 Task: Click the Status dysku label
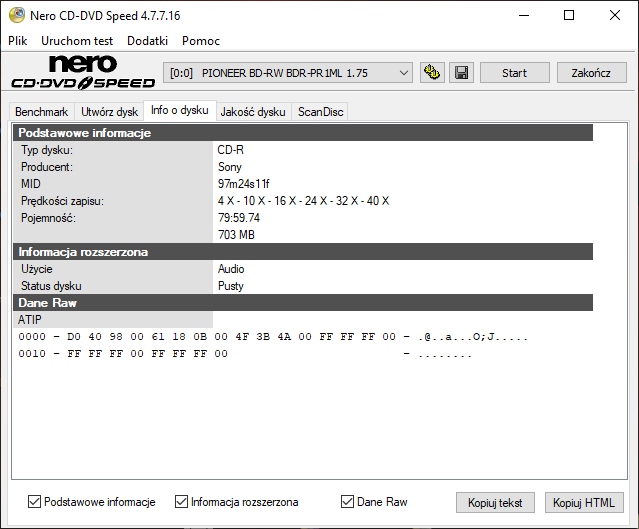click(x=51, y=286)
